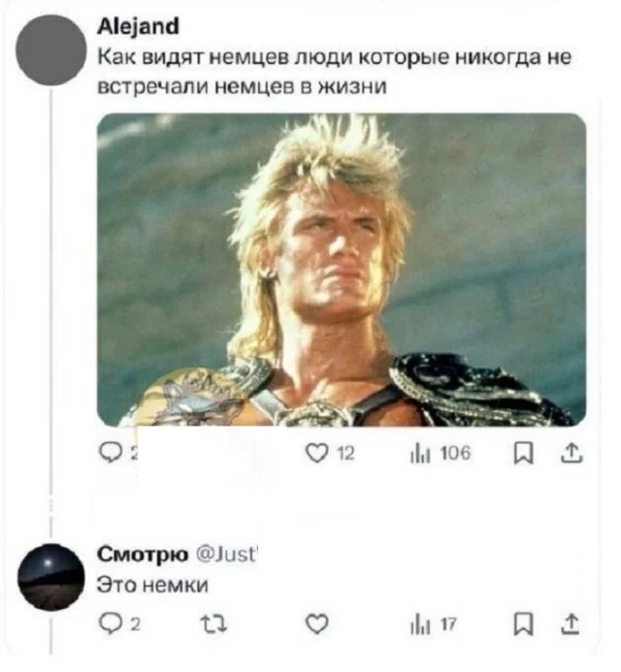Open the @Just handle link
This screenshot has width=621, height=672.
226,555
